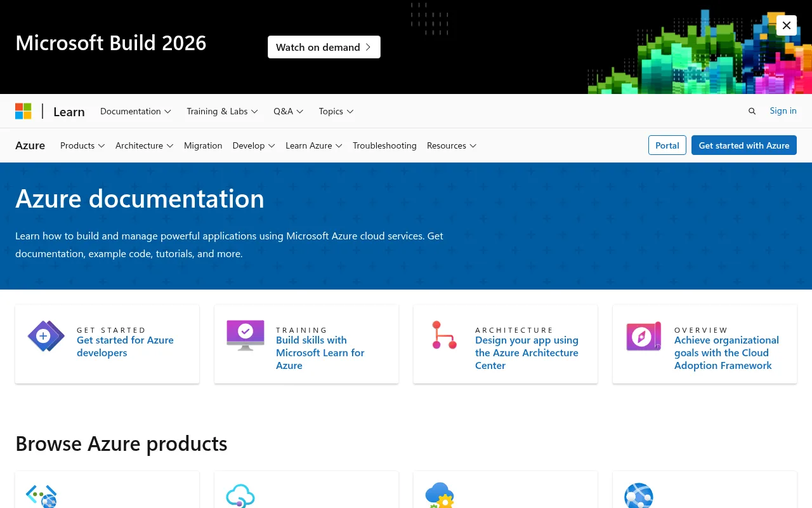Click the Training monitor checkmark icon
812x508 pixels.
[x=246, y=335]
